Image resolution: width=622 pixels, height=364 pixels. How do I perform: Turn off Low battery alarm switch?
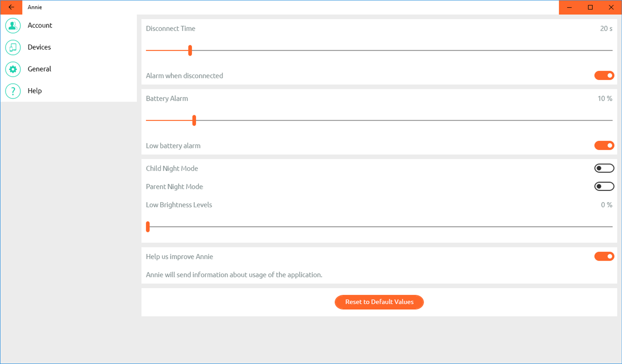tap(604, 146)
